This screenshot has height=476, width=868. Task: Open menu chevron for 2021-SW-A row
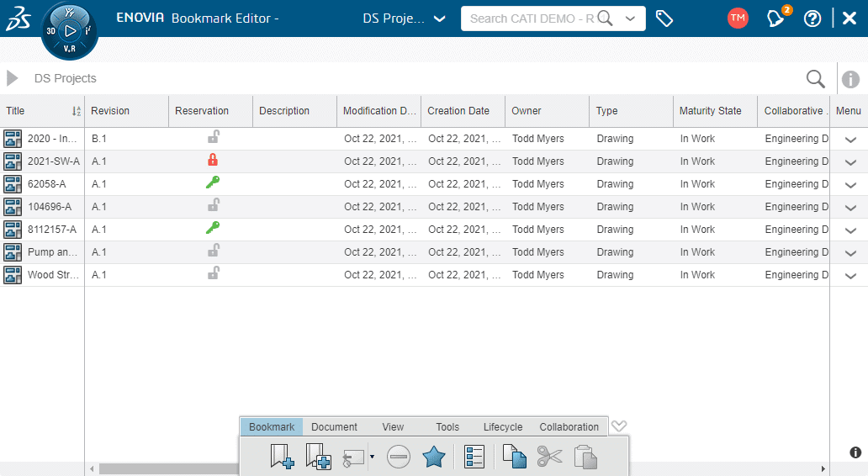(x=850, y=162)
